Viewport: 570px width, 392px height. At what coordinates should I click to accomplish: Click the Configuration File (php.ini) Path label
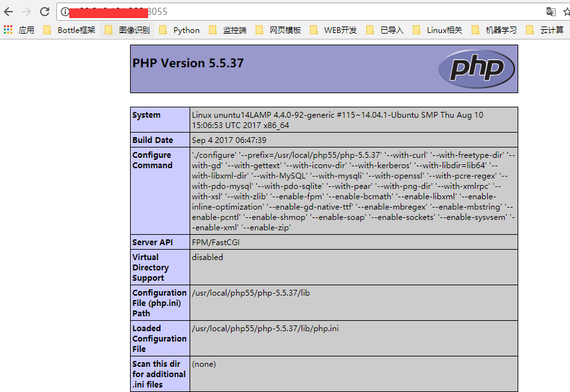tap(159, 303)
